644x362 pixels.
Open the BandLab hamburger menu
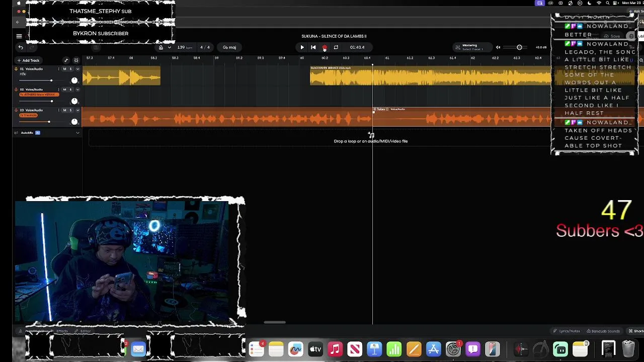(x=19, y=36)
